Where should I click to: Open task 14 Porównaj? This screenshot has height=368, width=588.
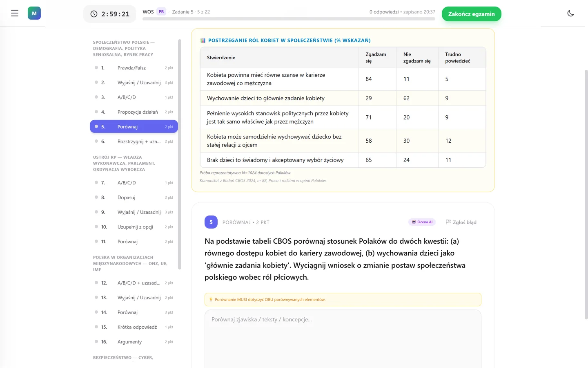(x=134, y=312)
